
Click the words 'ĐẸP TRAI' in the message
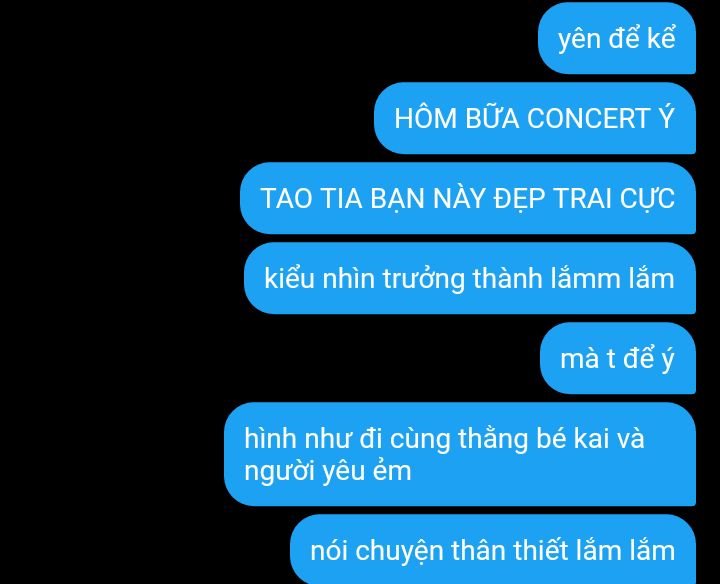(552, 199)
